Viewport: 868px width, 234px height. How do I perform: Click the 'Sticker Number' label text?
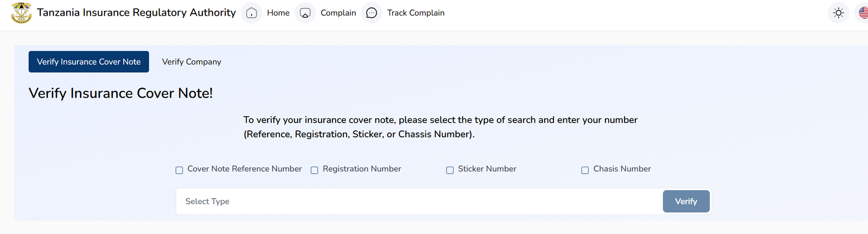[x=487, y=169]
